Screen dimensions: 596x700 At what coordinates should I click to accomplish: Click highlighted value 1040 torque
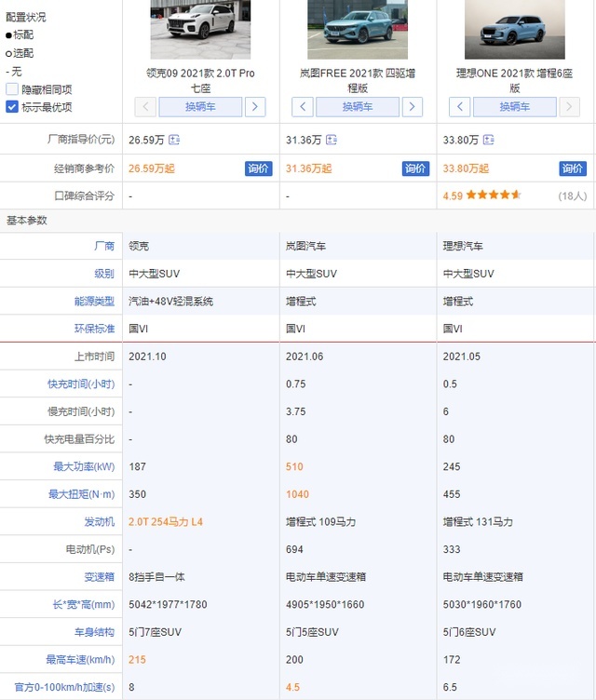(297, 494)
